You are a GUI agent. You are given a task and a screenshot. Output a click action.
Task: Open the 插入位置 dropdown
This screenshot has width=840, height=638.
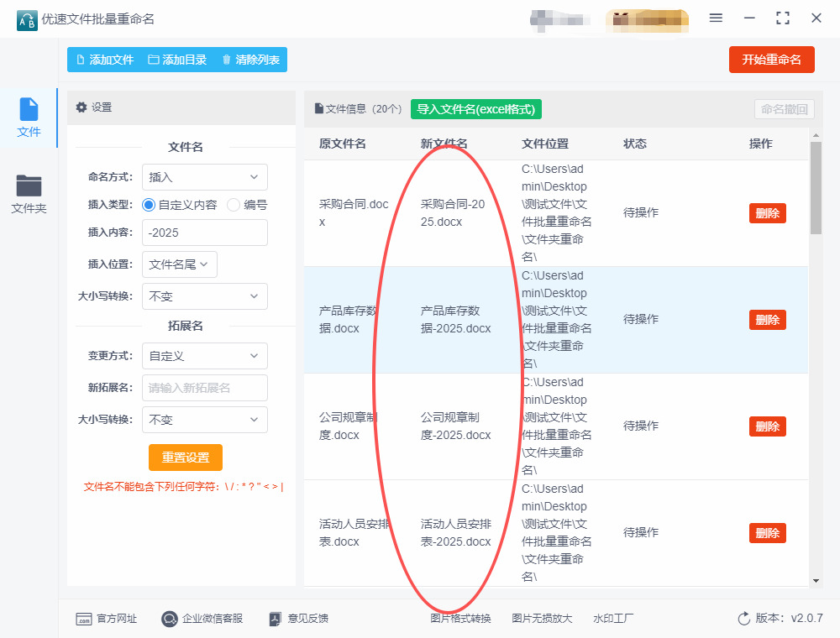click(x=180, y=264)
